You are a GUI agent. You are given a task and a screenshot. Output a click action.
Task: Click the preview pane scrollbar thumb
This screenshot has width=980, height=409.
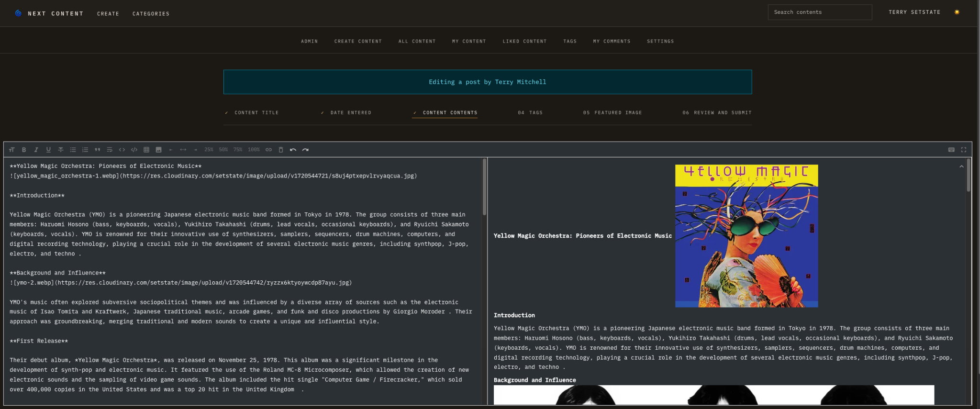coord(969,175)
